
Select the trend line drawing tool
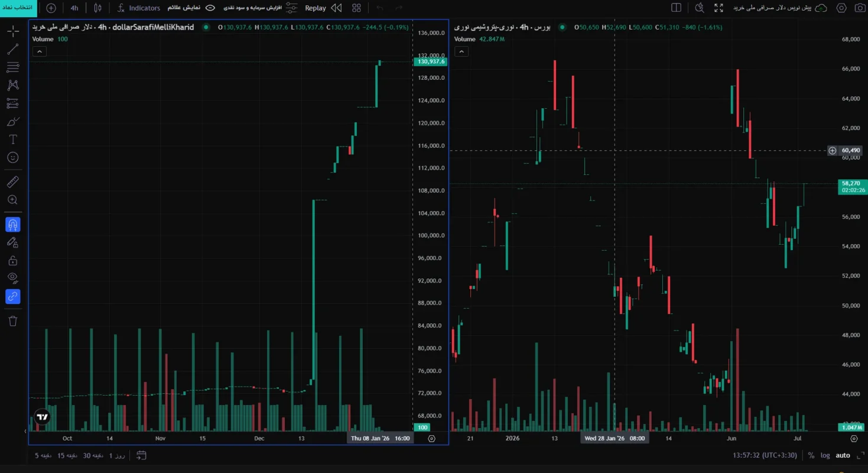coord(12,49)
